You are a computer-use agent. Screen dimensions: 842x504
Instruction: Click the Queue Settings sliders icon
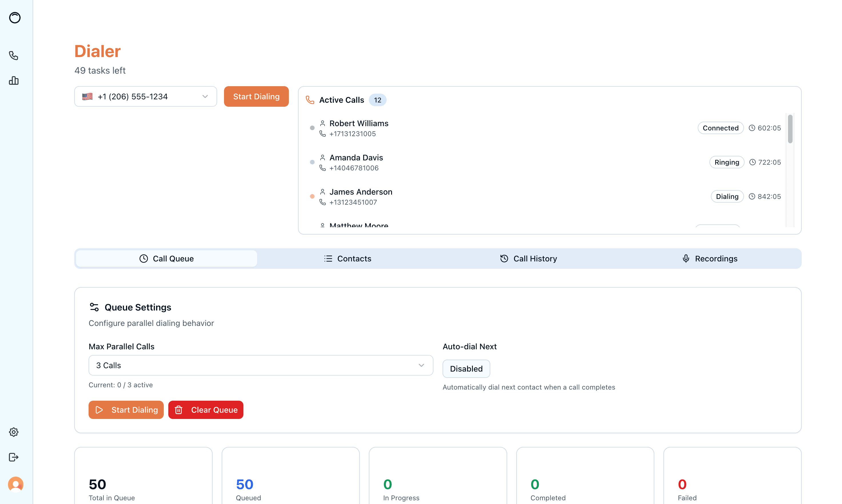pyautogui.click(x=94, y=307)
